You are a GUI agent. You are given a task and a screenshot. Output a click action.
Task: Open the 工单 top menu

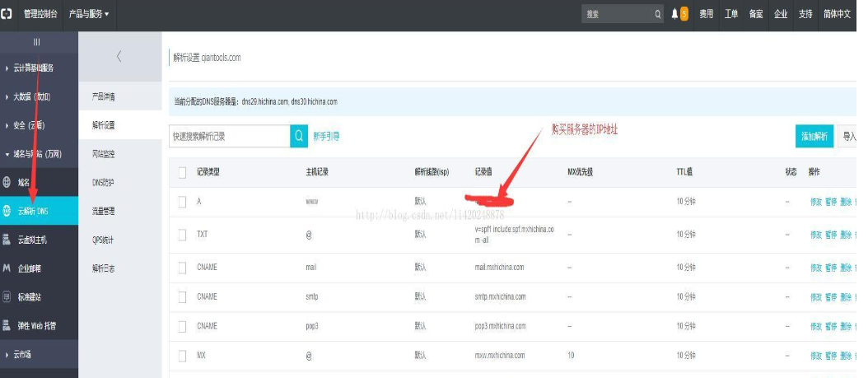click(731, 14)
